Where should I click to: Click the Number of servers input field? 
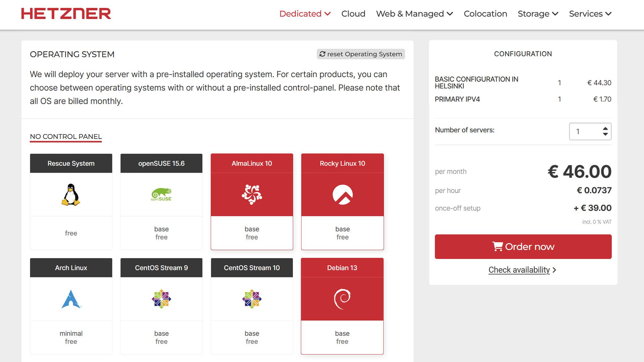point(585,131)
